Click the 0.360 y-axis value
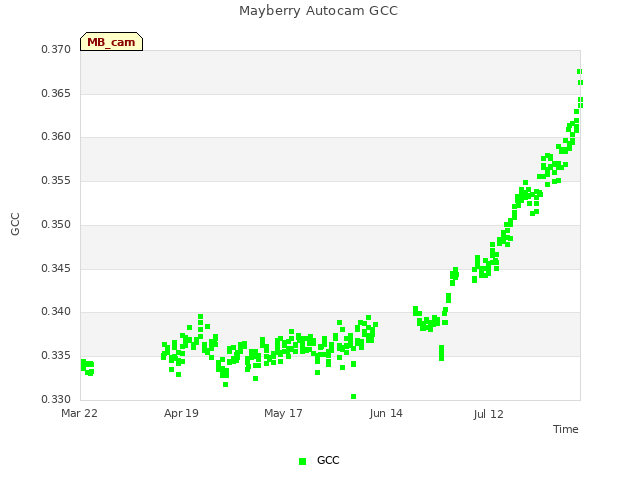This screenshot has height=480, width=640. tap(56, 137)
